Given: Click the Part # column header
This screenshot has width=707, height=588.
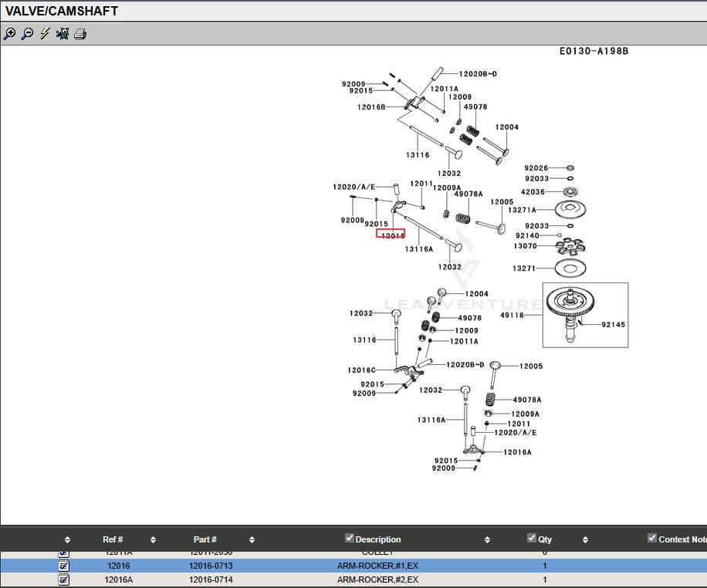Looking at the screenshot, I should pos(205,539).
